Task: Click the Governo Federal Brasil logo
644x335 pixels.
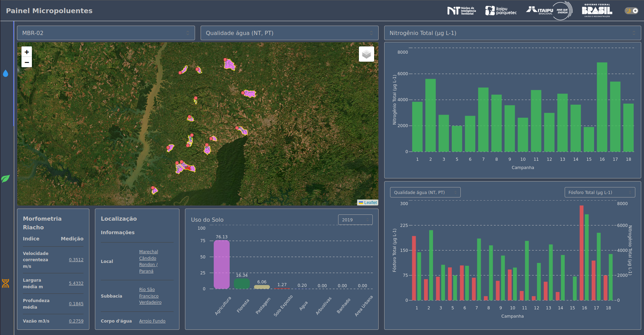Action: [597, 11]
